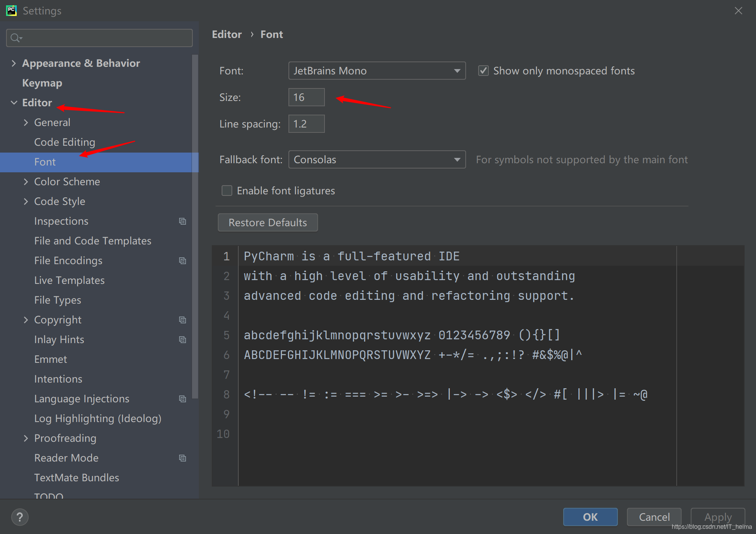Click project-level icon beside File Encodings
Image resolution: width=756 pixels, height=534 pixels.
click(183, 261)
